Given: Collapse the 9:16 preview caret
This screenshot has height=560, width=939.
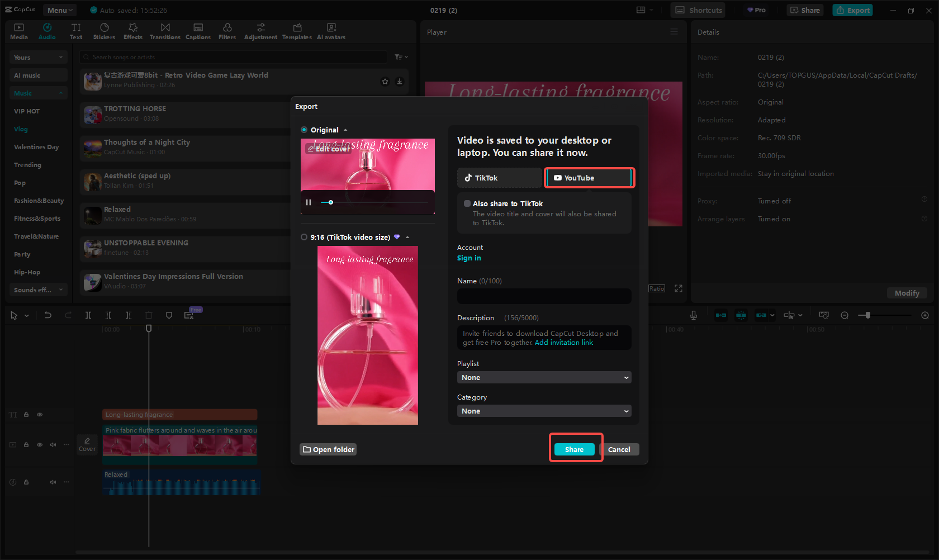Looking at the screenshot, I should click(407, 237).
